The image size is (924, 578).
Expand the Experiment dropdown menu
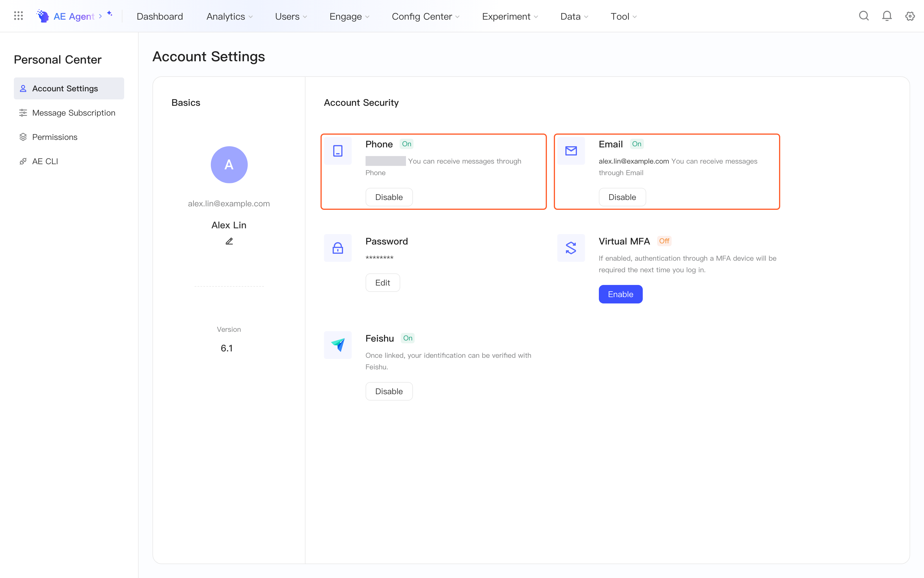click(510, 16)
